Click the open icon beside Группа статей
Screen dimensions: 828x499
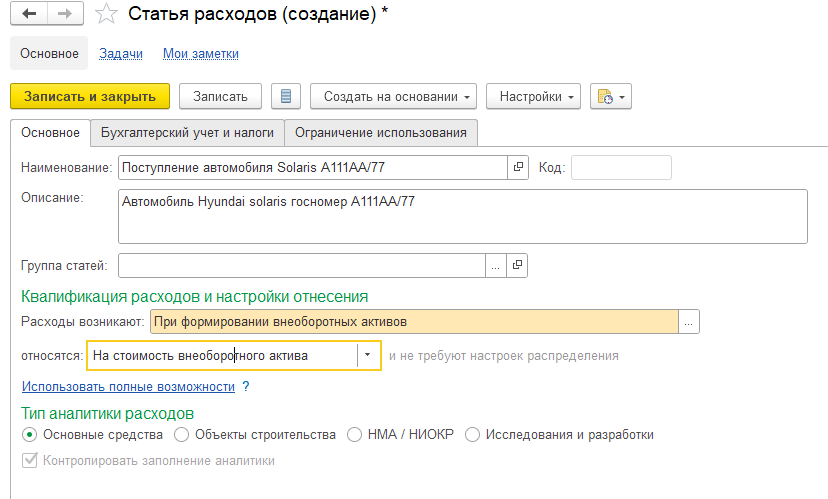click(517, 265)
